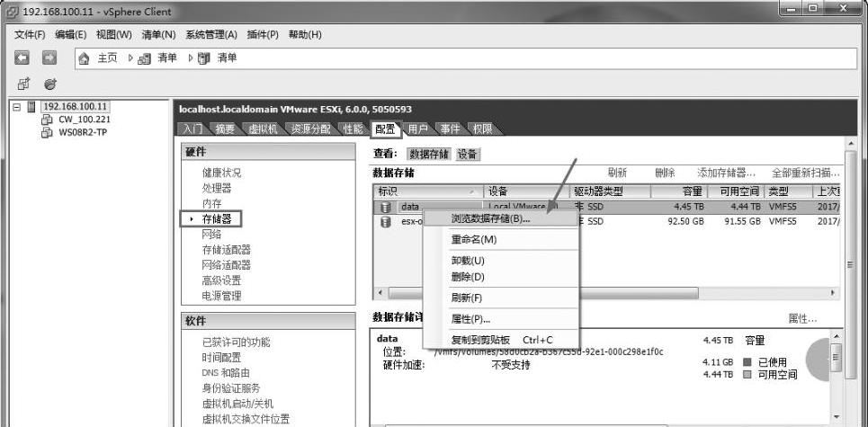This screenshot has width=868, height=427.
Task: Collapse the 192.168.100.11 tree node
Action: pos(16,106)
